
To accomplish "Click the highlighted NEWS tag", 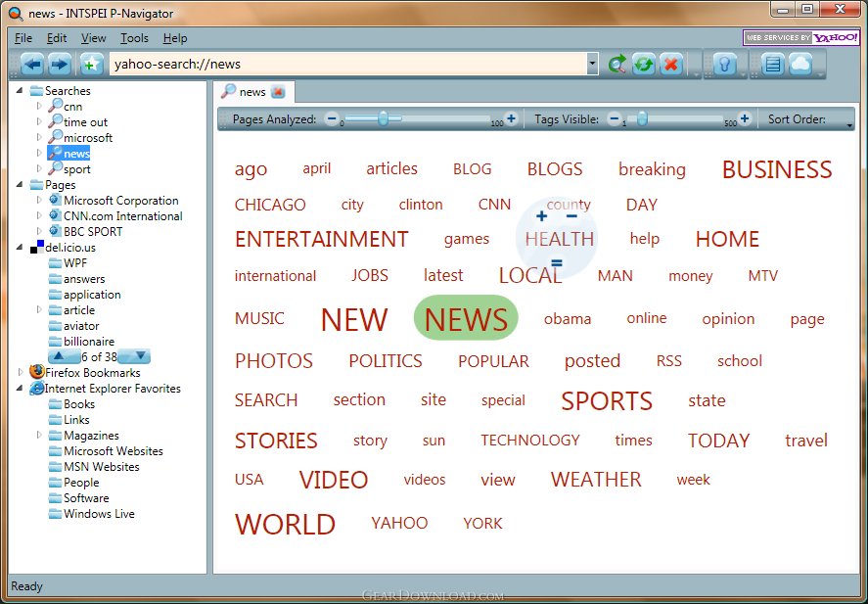I will [466, 319].
